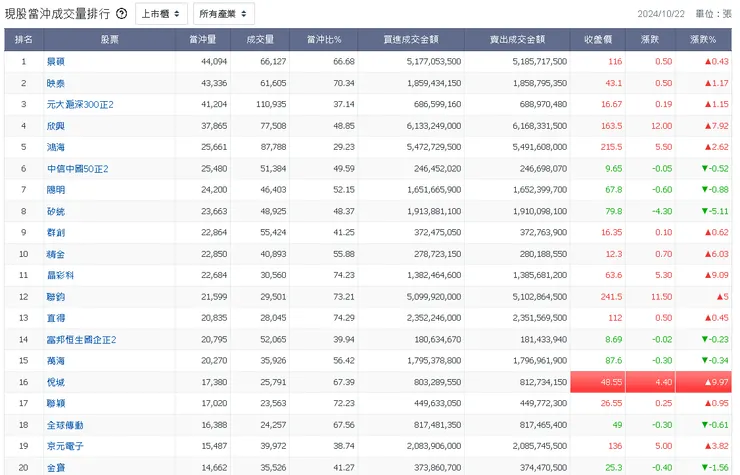Sort by 排名 column header

pos(24,40)
